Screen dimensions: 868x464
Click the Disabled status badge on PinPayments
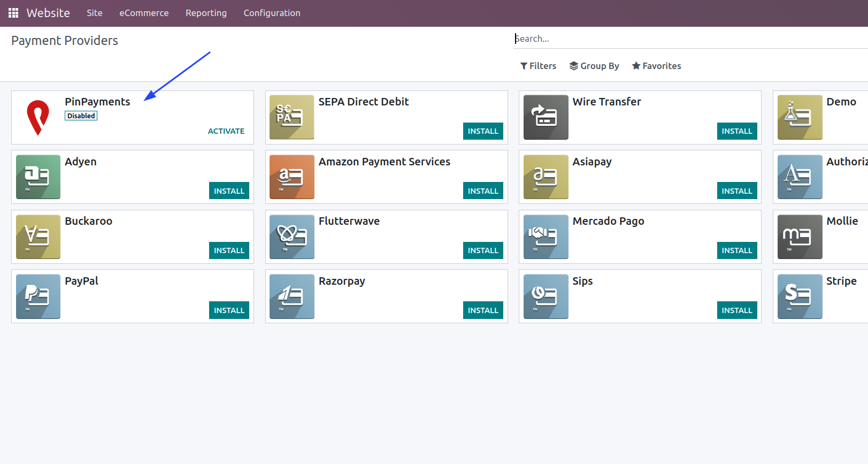pos(81,116)
